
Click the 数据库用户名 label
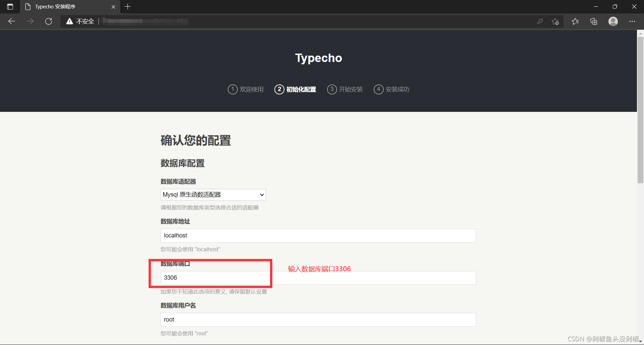(x=178, y=305)
